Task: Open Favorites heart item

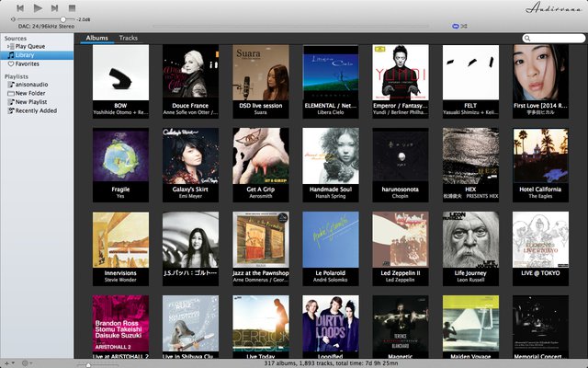Action: tap(27, 64)
